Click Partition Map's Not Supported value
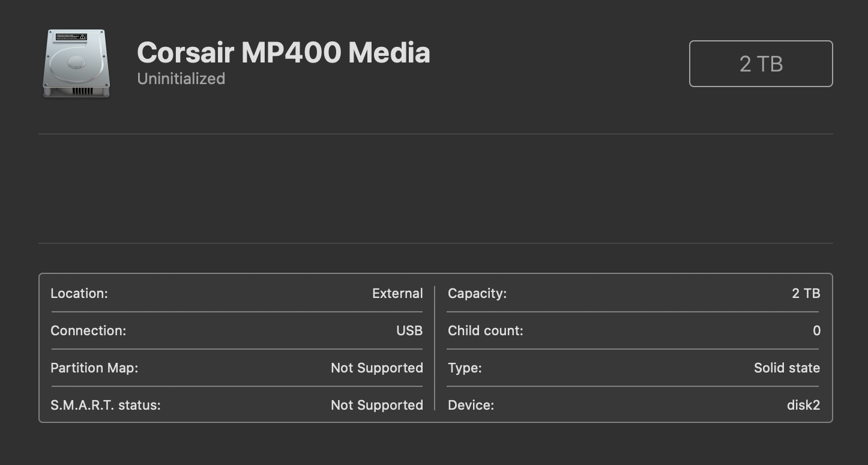868x465 pixels. [x=377, y=368]
